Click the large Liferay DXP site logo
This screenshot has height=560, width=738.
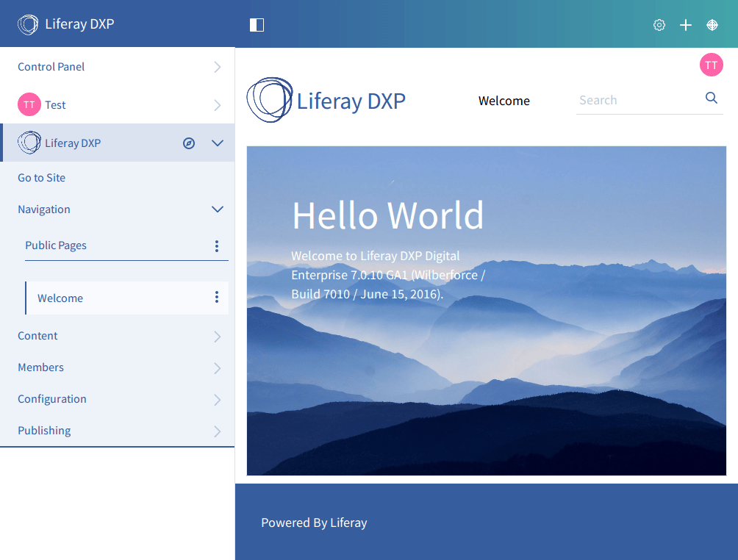point(326,100)
